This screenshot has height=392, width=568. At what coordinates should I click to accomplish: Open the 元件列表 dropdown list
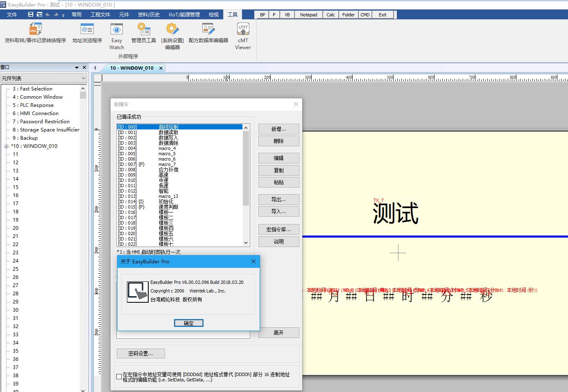(x=83, y=78)
